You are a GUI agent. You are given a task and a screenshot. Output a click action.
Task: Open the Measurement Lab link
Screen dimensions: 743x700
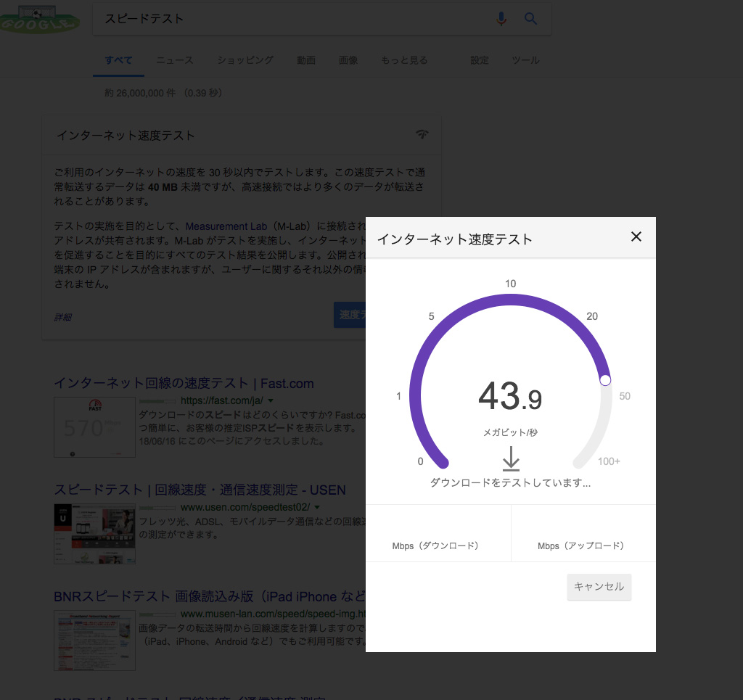click(226, 226)
